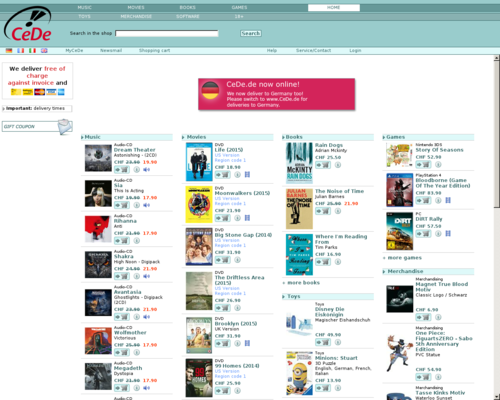Open the Newsmail link
The image size is (500, 400).
click(111, 50)
